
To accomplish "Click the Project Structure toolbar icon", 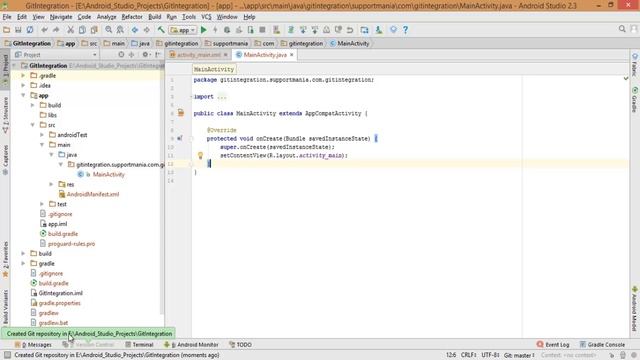I will pyautogui.click(x=364, y=30).
